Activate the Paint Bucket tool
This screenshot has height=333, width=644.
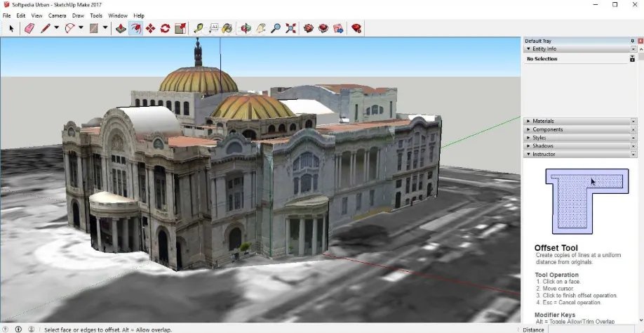(x=227, y=28)
